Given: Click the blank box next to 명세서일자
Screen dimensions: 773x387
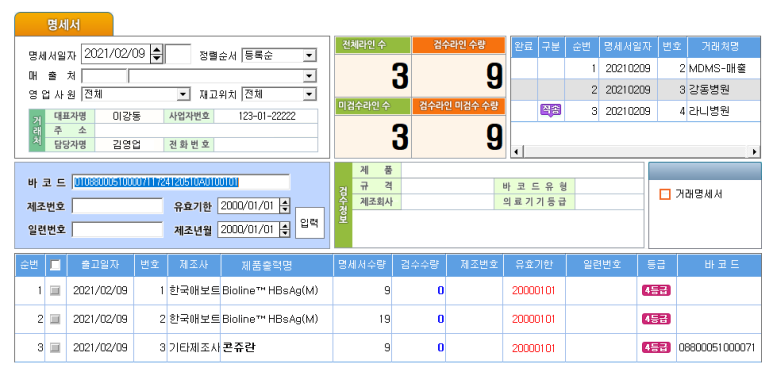Looking at the screenshot, I should [178, 54].
